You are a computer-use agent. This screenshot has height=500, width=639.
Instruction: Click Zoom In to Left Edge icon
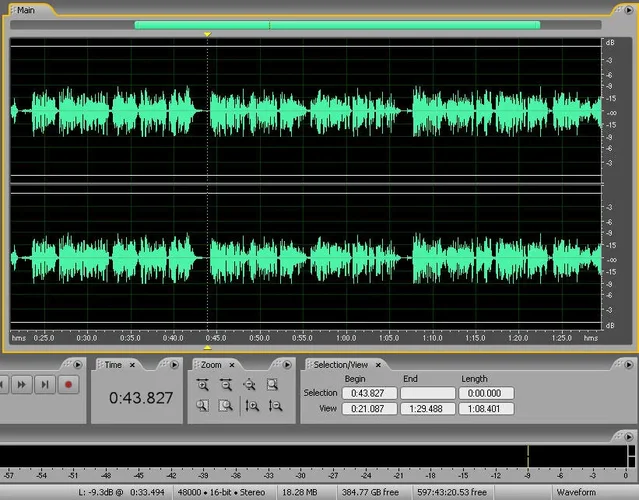203,406
